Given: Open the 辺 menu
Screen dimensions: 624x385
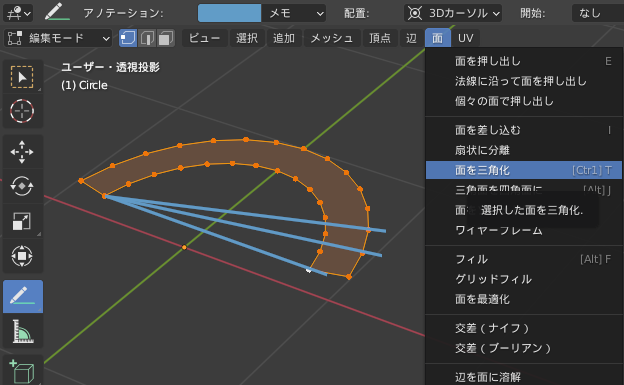Looking at the screenshot, I should point(411,38).
